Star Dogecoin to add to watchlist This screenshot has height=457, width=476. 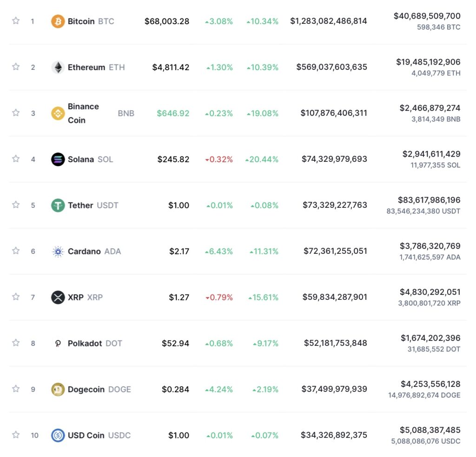pos(16,389)
